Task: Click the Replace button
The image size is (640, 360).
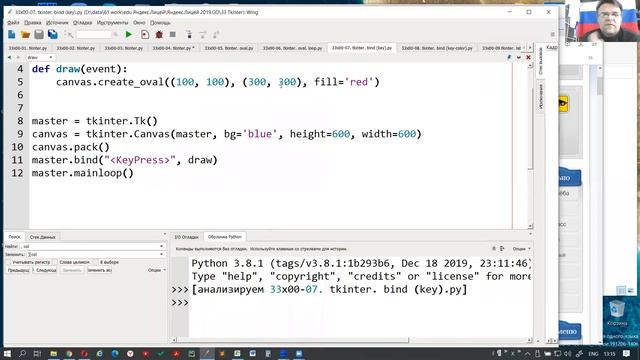Action: pos(72,270)
